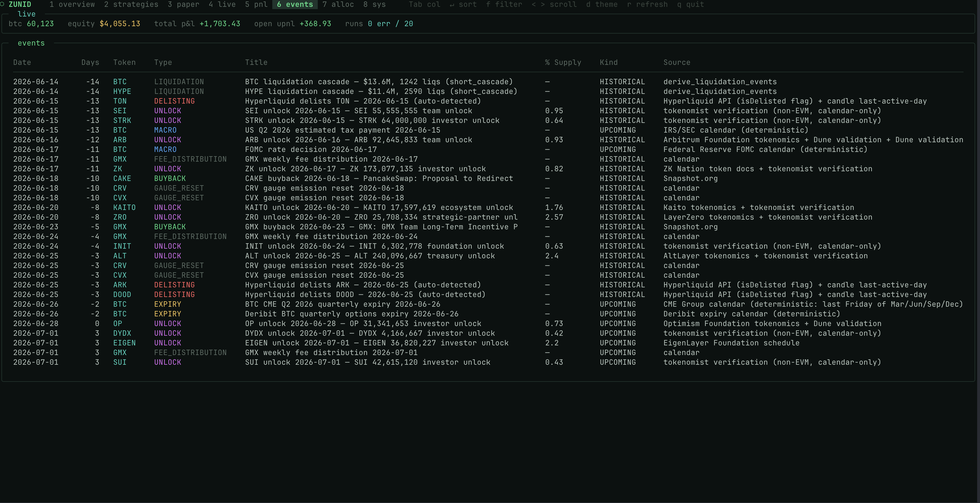Click the KAITO token cell

pos(124,207)
